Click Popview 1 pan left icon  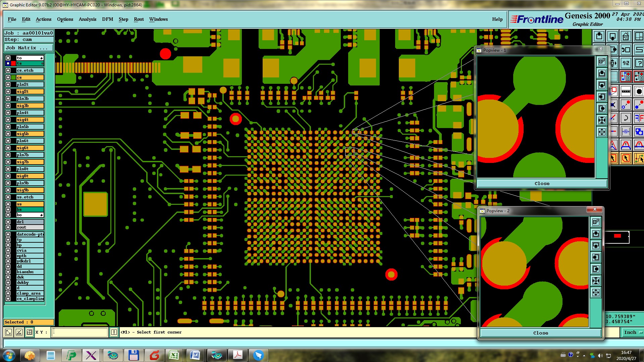click(x=602, y=97)
